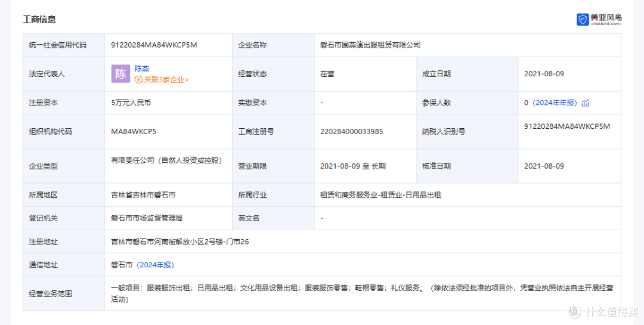This screenshot has width=644, height=325.
Task: Open the chart icon beside 2024年年报
Action: (586, 103)
